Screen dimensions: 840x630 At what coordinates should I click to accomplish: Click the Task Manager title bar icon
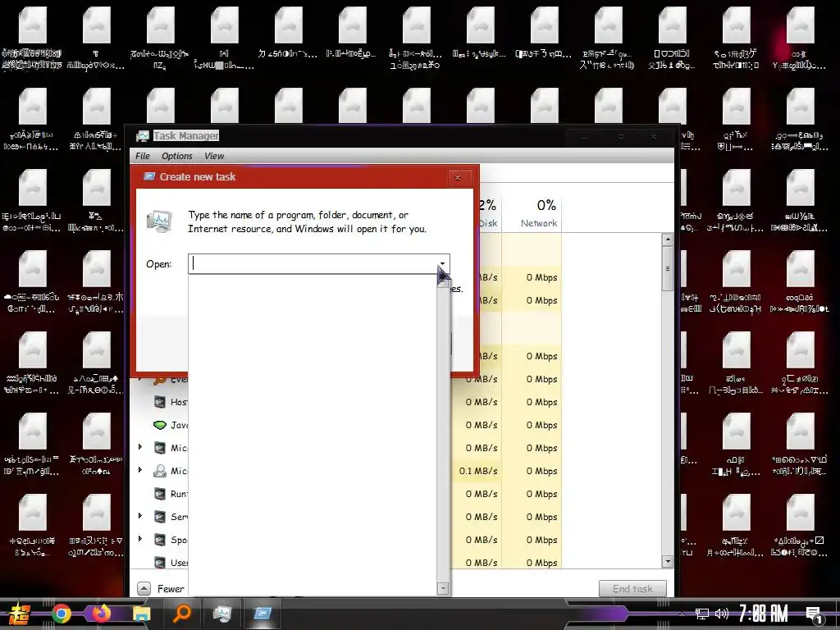[x=143, y=136]
